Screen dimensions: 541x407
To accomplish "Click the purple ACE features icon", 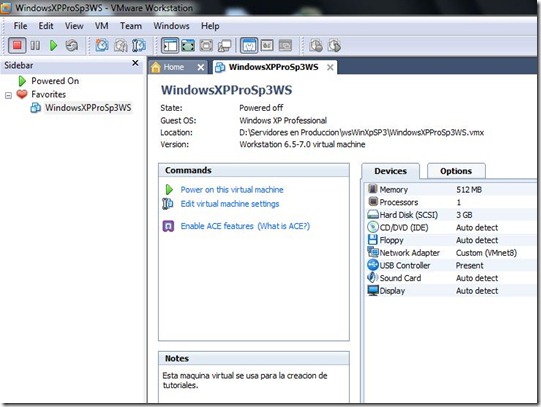I will (168, 226).
